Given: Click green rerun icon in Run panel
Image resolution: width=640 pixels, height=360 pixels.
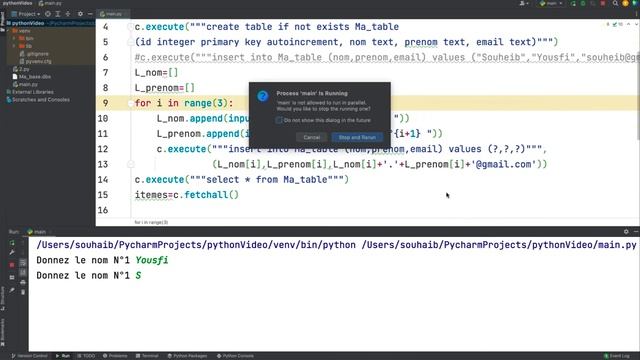Looking at the screenshot, I should [12, 243].
